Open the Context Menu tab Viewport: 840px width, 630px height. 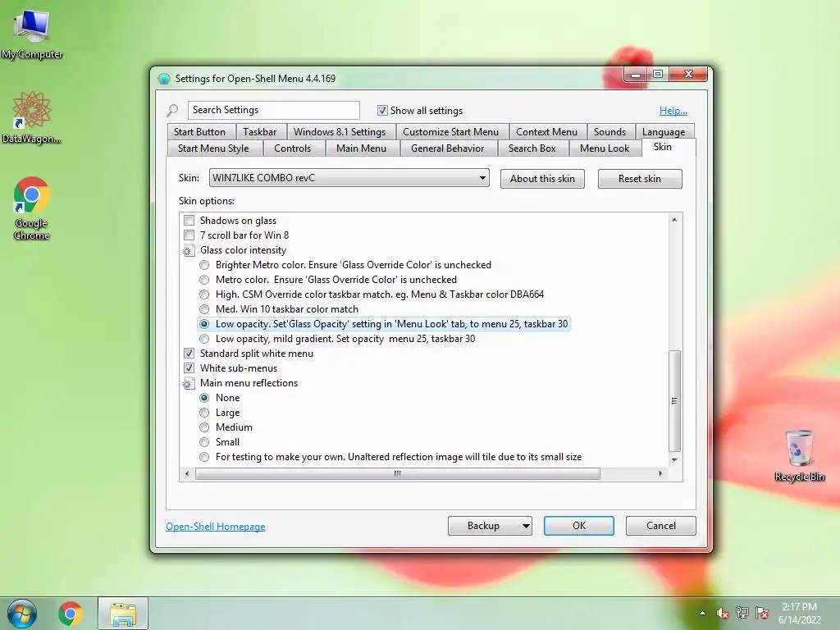pos(546,132)
